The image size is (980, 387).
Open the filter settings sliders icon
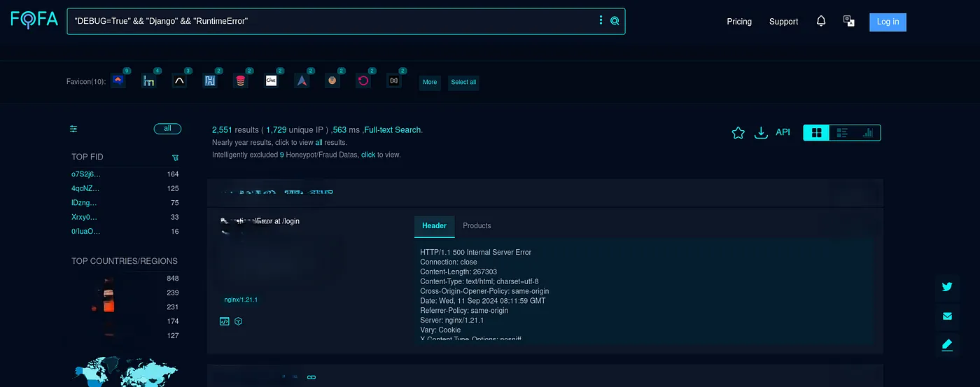(73, 129)
